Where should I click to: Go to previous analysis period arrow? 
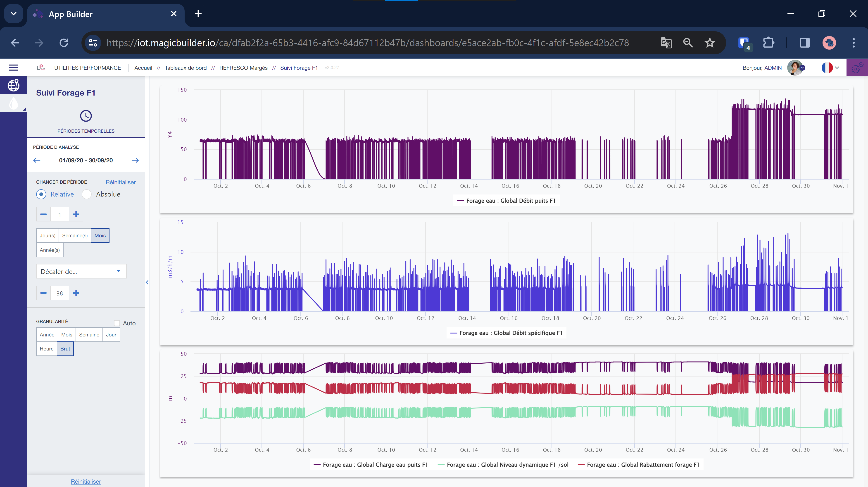[37, 160]
